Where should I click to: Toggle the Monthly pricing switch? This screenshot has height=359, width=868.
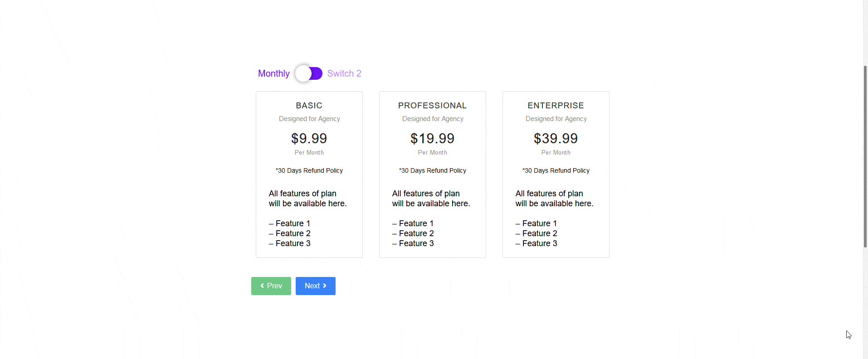click(x=309, y=73)
